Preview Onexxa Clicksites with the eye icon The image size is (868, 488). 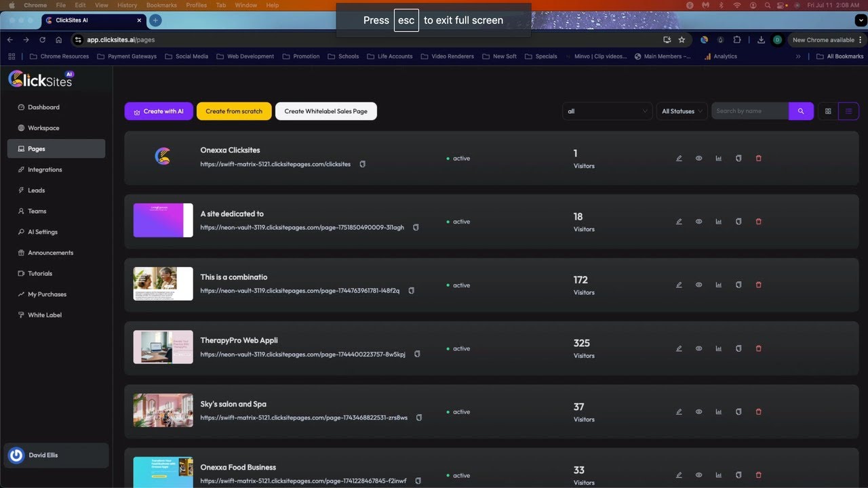tap(698, 159)
